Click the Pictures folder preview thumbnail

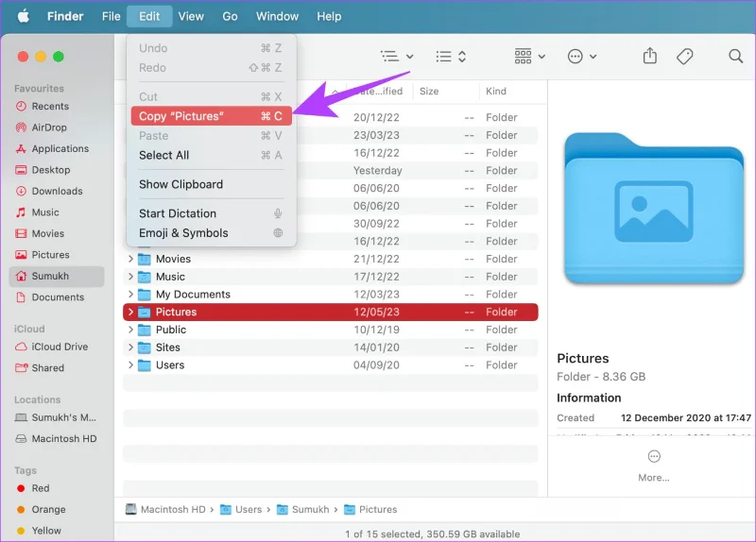[654, 209]
